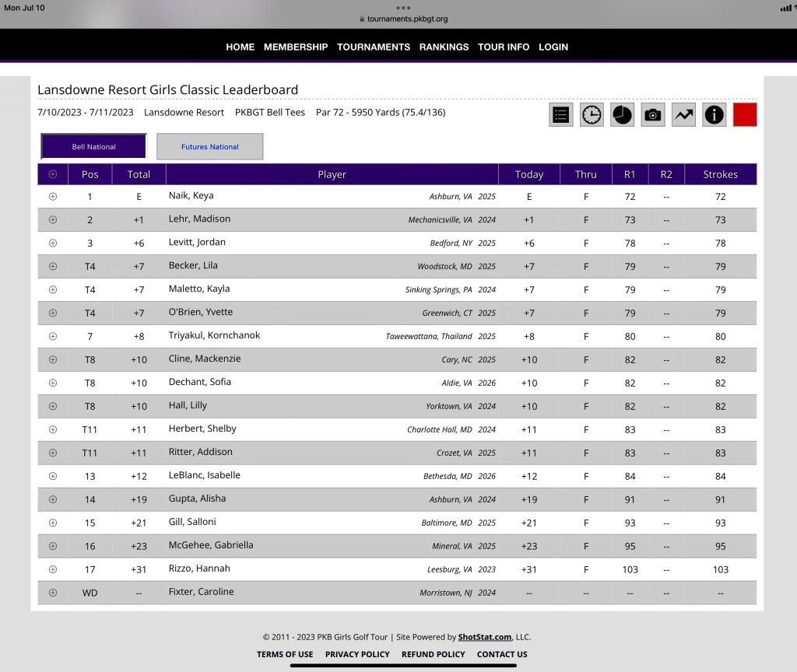Click the plus icon in table header
797x672 pixels.
[53, 174]
